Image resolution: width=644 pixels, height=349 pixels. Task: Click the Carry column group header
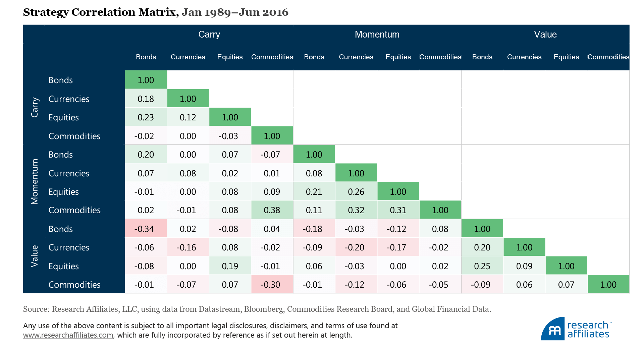pos(209,35)
